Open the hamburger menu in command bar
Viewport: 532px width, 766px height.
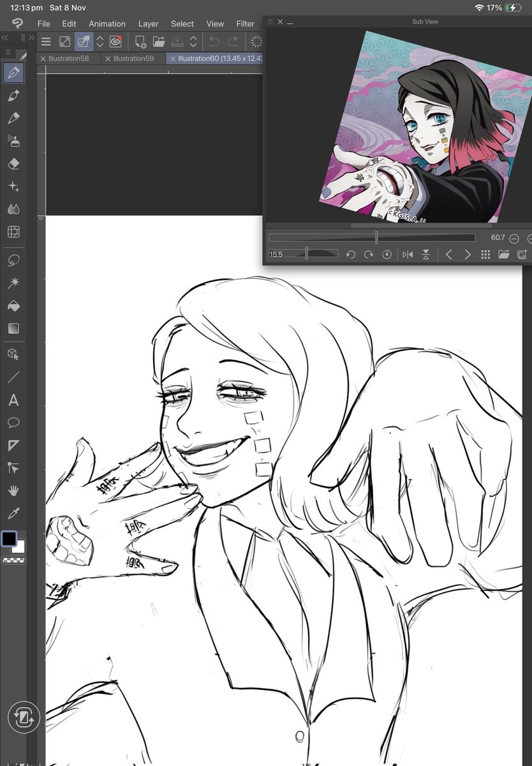click(46, 42)
